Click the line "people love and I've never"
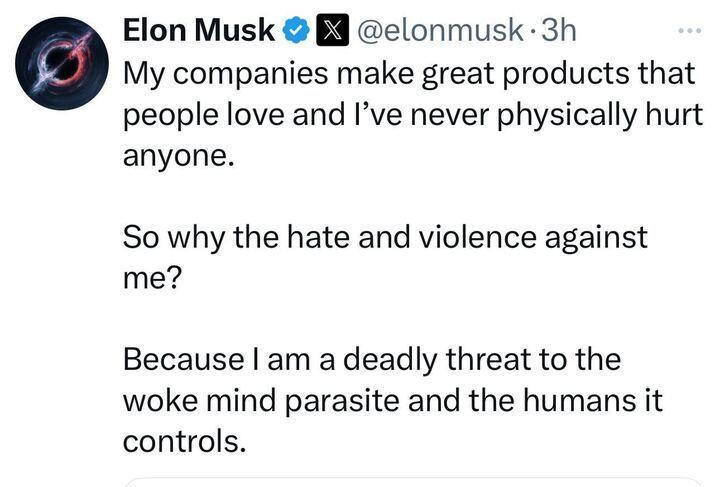Screen dimensions: 720x487 pyautogui.click(x=408, y=114)
